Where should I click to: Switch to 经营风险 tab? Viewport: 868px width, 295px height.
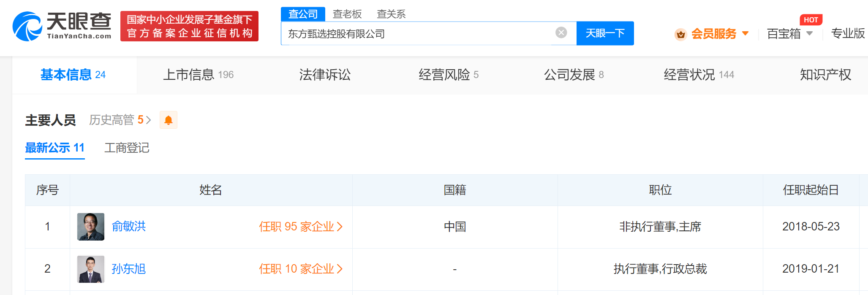click(449, 75)
